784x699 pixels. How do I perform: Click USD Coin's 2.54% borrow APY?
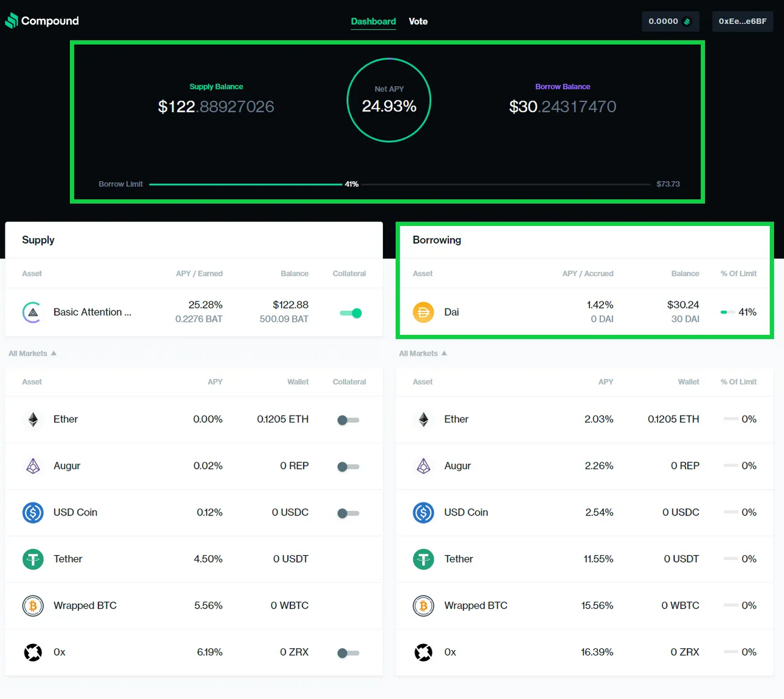[599, 512]
